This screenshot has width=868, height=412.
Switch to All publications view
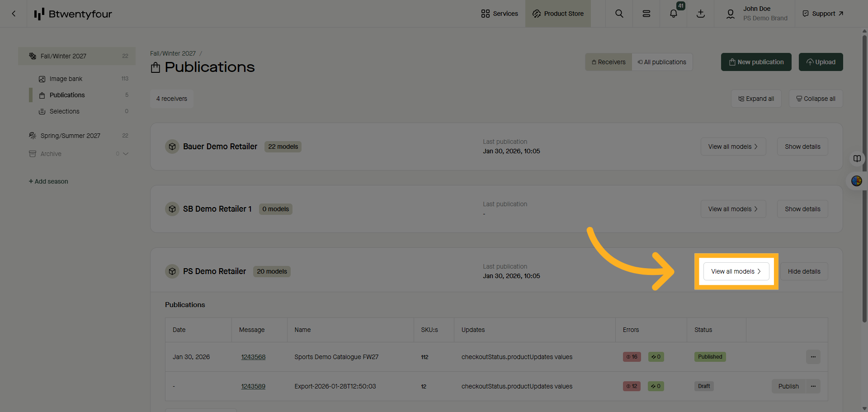662,62
